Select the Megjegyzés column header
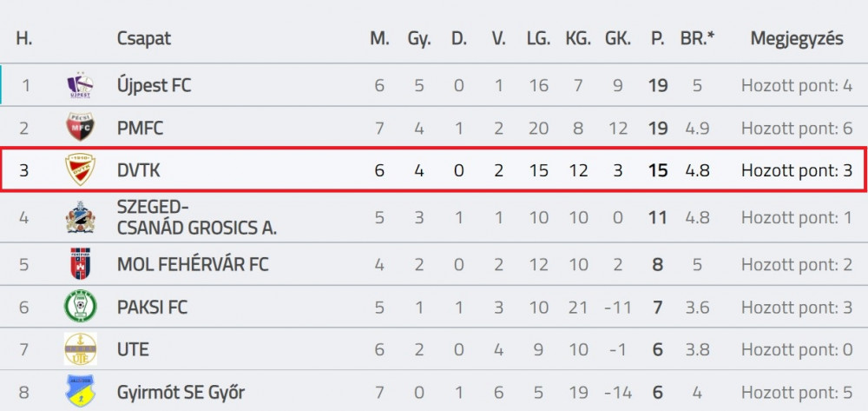The image size is (868, 411). click(x=797, y=39)
